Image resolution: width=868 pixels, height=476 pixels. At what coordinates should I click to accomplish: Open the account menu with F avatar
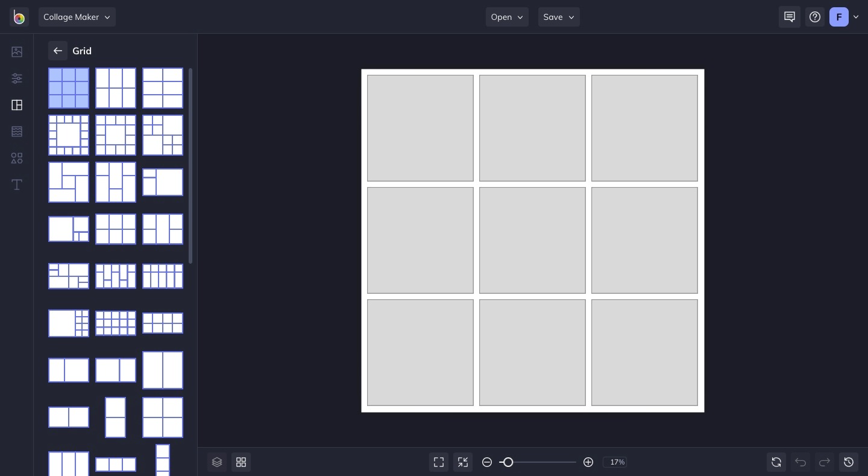pos(844,17)
